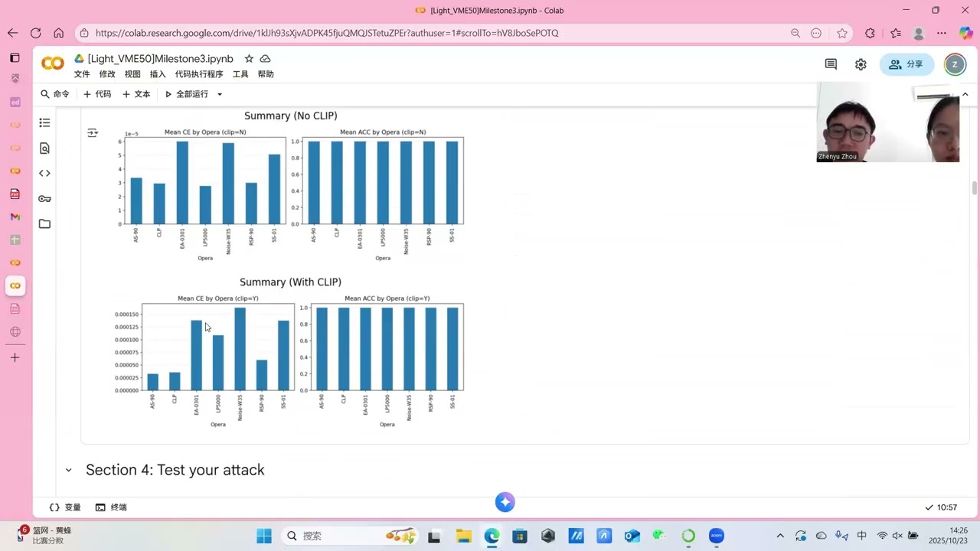Click the 命令 search button
980x551 pixels.
click(55, 94)
